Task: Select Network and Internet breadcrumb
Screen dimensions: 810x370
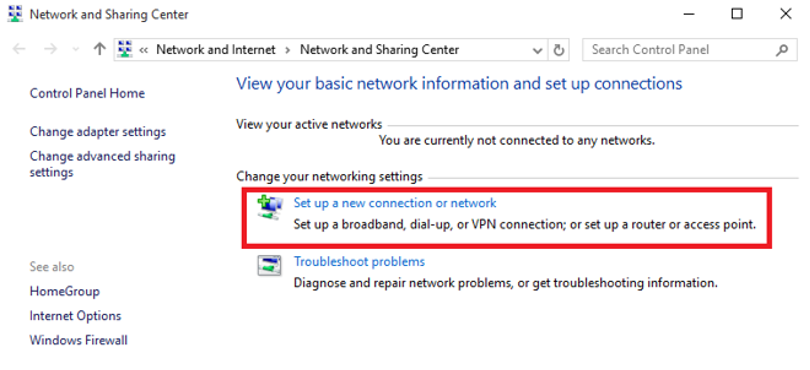Action: coord(216,50)
